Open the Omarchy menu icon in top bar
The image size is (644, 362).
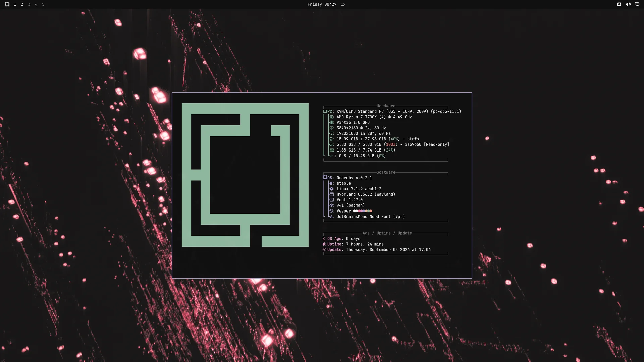click(7, 4)
